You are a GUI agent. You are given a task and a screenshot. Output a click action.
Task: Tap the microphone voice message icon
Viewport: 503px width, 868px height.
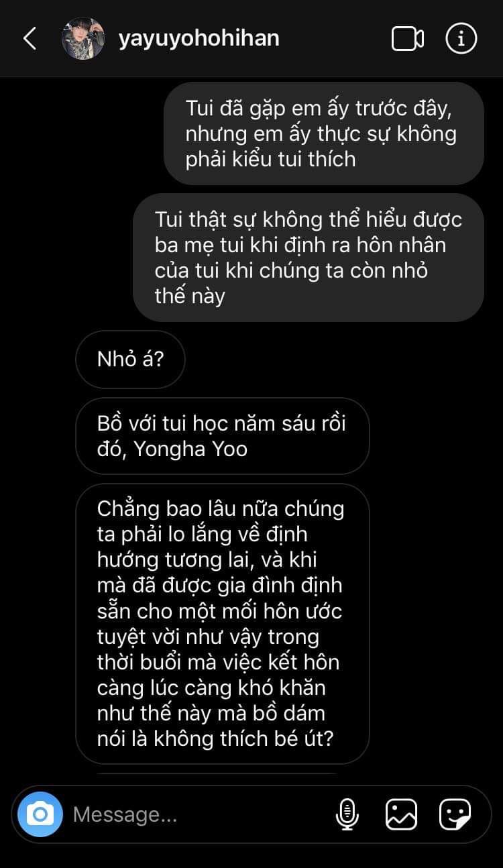[x=347, y=814]
